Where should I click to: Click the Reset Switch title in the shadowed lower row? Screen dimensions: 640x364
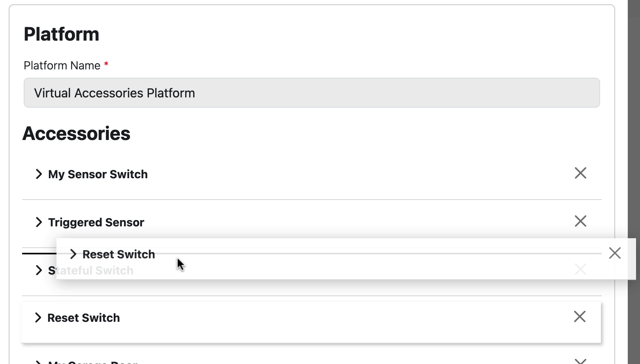pyautogui.click(x=83, y=317)
